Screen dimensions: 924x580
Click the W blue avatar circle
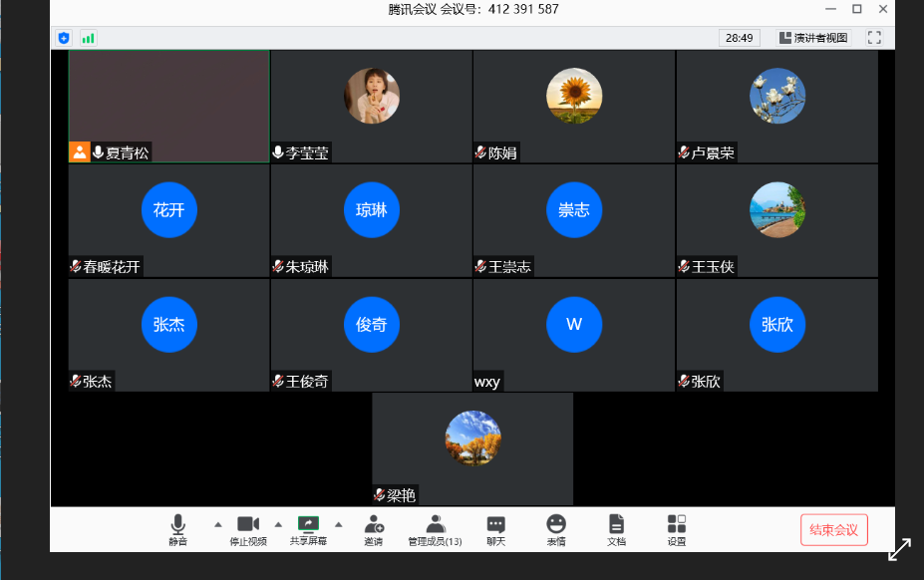[574, 325]
